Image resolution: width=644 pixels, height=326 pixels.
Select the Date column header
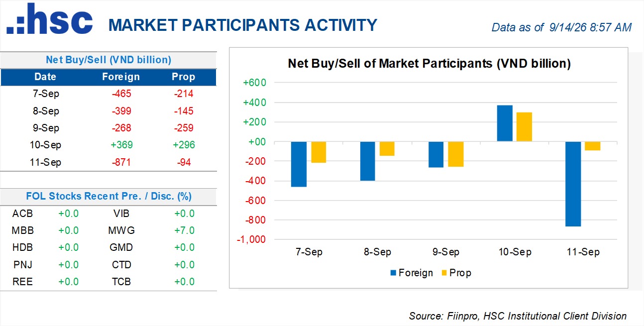click(45, 77)
